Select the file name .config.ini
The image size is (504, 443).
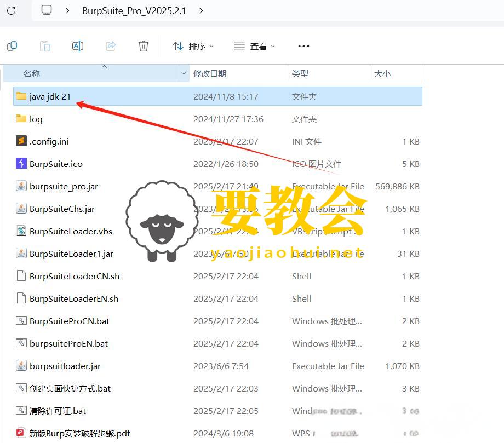coord(49,141)
